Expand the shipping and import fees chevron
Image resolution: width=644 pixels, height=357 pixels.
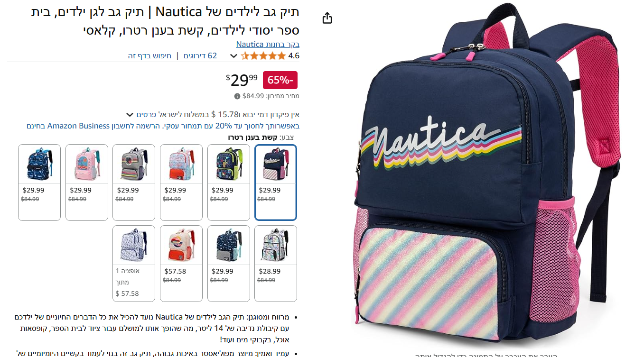click(x=130, y=115)
